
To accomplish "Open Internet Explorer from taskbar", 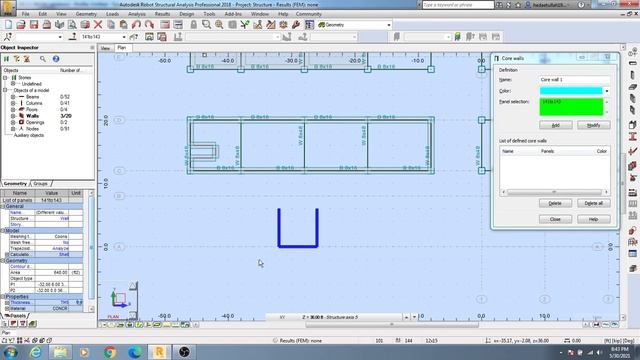I will pyautogui.click(x=36, y=352).
